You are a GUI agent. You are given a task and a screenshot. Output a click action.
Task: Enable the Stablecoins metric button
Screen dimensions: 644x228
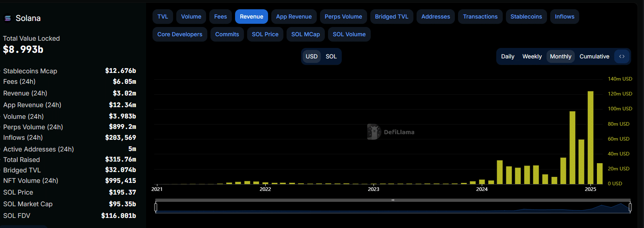[526, 17]
